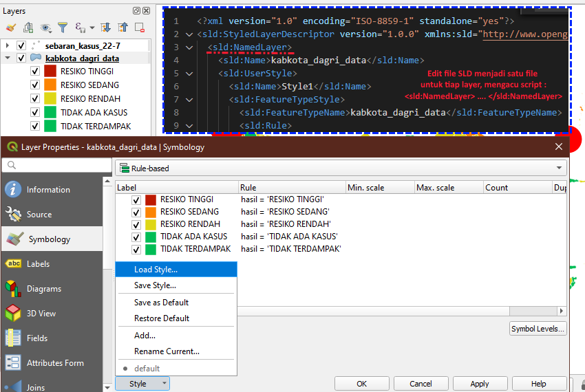
Task: Click orange swatch of RESIKO SEDANG rule
Action: pos(150,212)
